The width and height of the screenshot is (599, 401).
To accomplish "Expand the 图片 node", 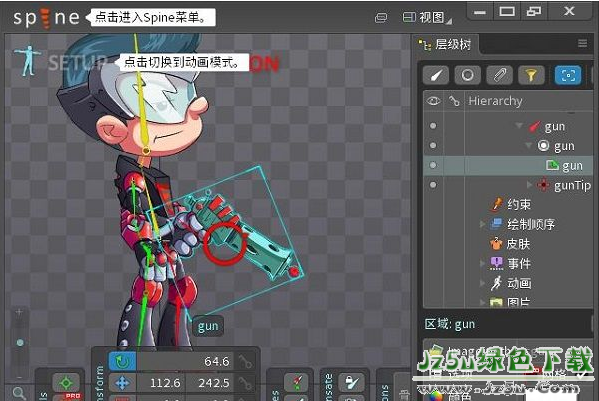I will [x=482, y=302].
